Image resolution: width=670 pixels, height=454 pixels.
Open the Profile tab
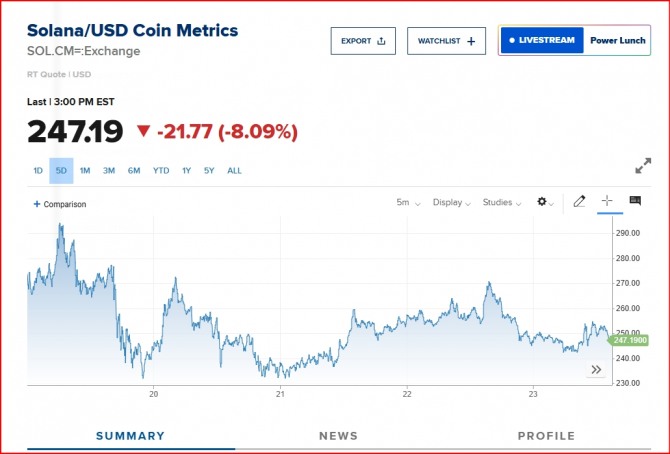click(546, 436)
